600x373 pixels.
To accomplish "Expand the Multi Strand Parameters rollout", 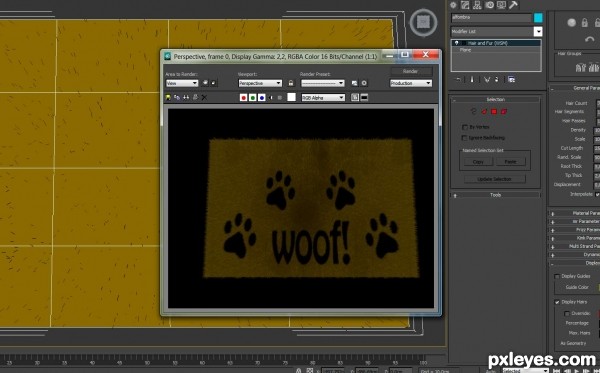I will point(575,246).
